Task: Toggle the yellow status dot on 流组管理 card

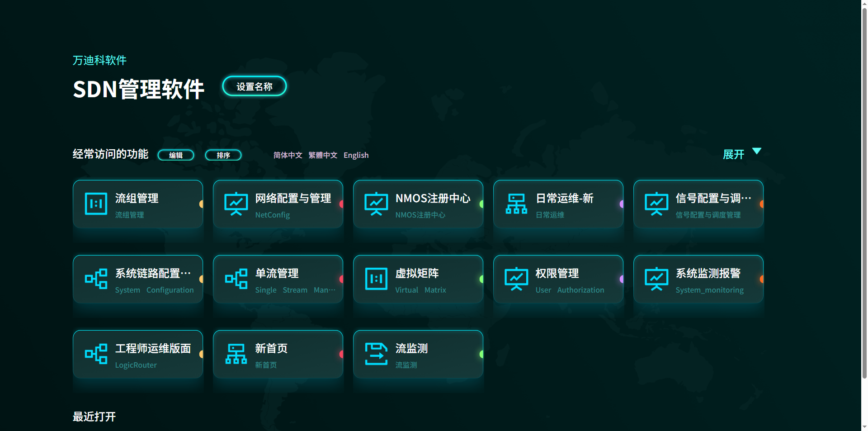Action: (x=201, y=204)
